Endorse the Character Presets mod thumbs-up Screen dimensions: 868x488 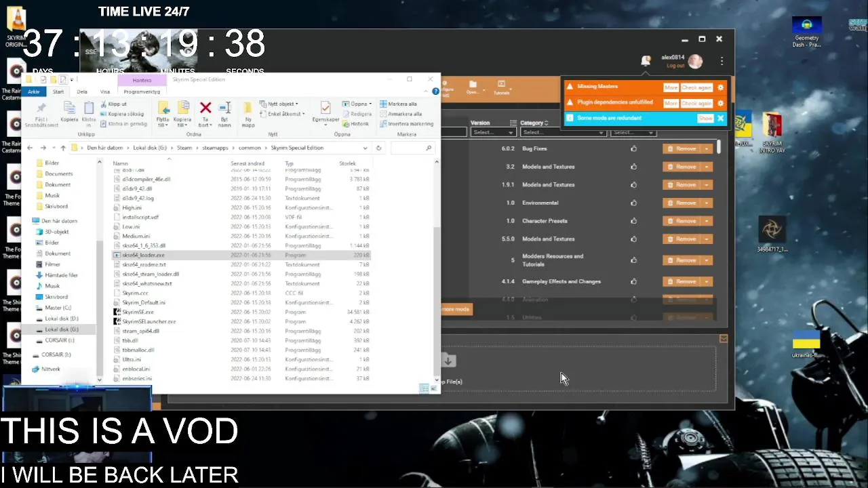click(634, 221)
